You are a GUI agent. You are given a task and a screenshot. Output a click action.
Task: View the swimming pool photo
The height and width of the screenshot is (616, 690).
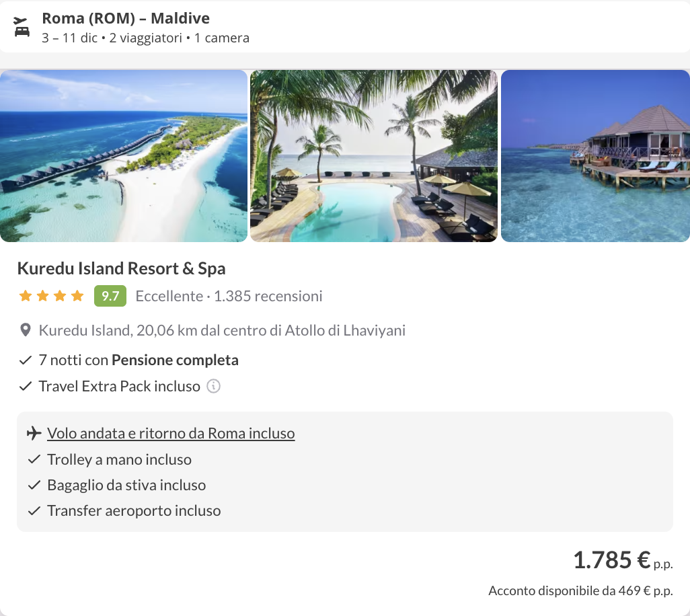point(374,156)
